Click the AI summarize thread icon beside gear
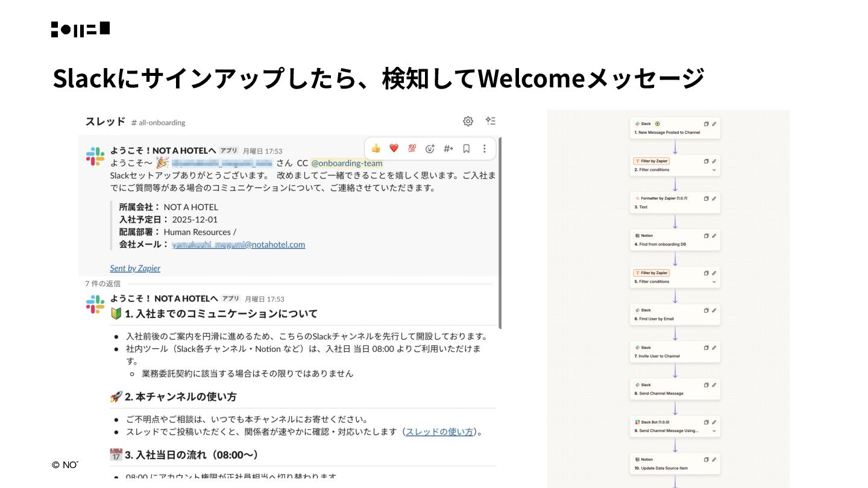Viewport: 868px width, 488px height. click(x=491, y=121)
